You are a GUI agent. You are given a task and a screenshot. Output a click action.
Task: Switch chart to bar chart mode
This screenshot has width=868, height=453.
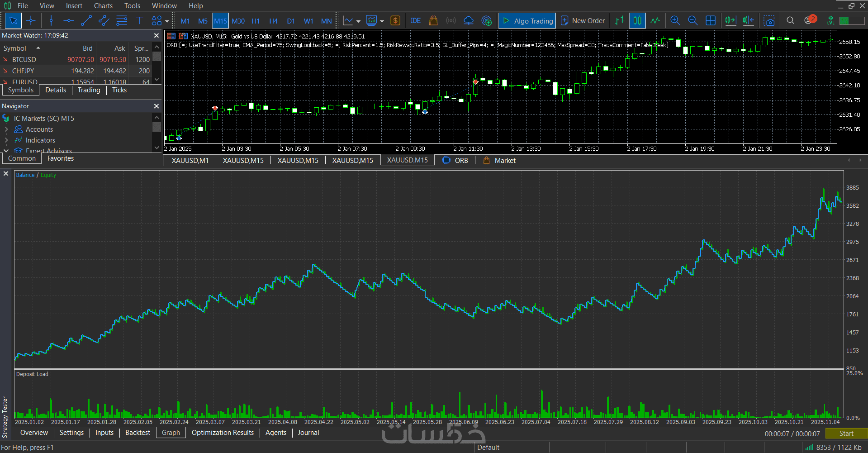620,20
